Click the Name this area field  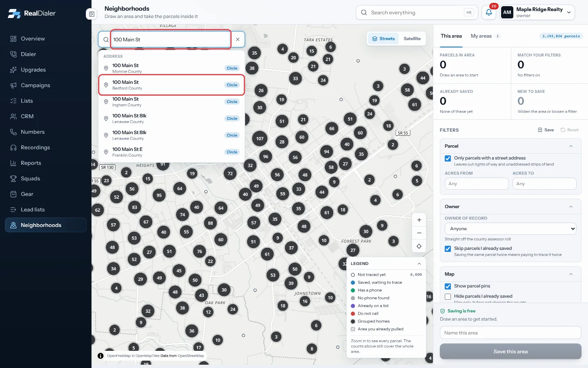point(510,333)
